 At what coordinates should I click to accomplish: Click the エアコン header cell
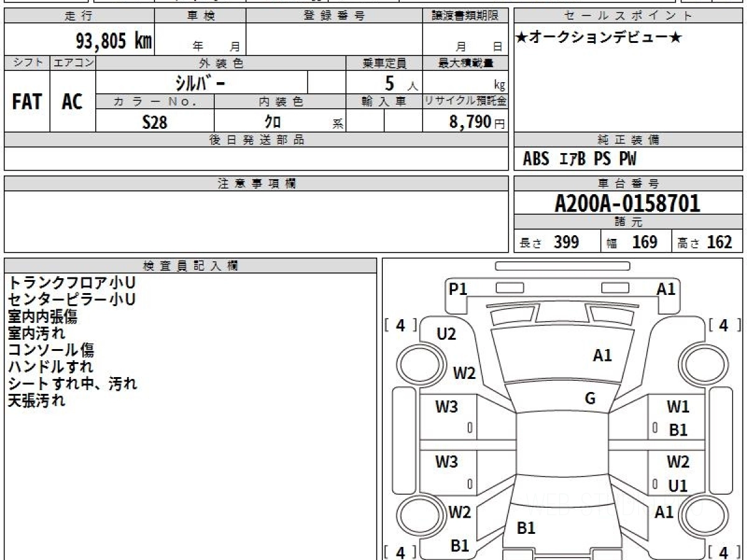tap(73, 63)
